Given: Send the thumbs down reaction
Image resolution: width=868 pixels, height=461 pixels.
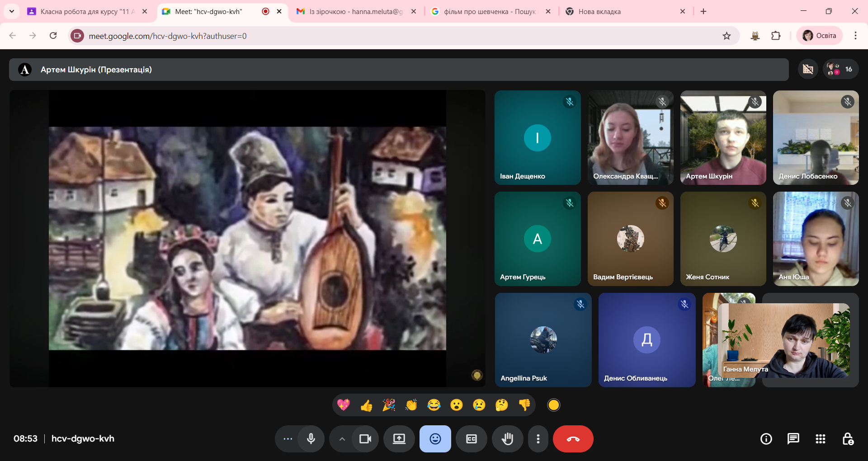Looking at the screenshot, I should point(524,405).
